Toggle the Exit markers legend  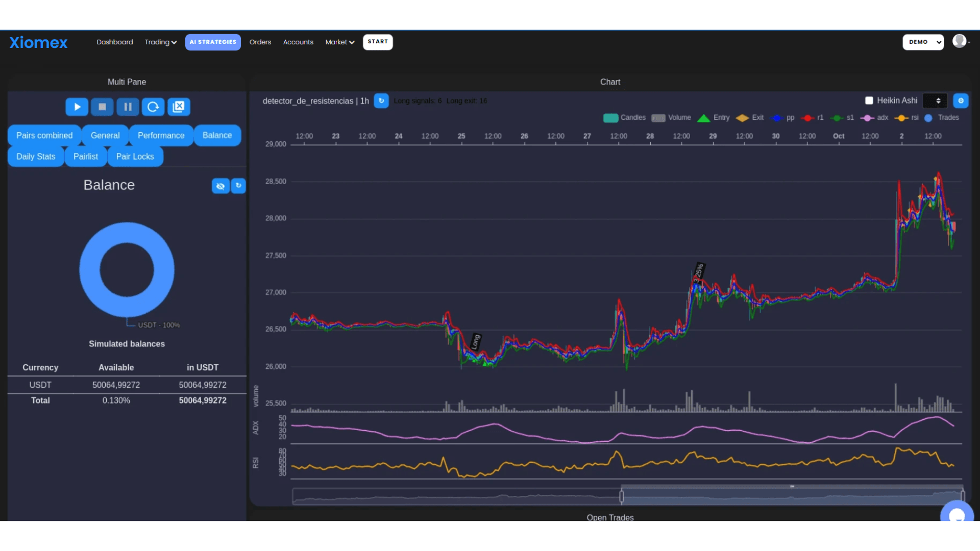pyautogui.click(x=750, y=118)
